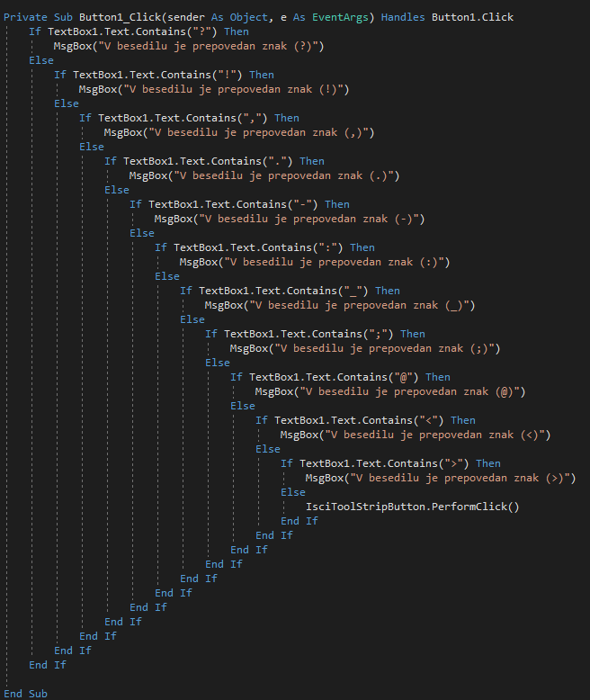Click MsgBox line for the (;) sign
Viewport: 590px width, 700px height.
pos(364,348)
